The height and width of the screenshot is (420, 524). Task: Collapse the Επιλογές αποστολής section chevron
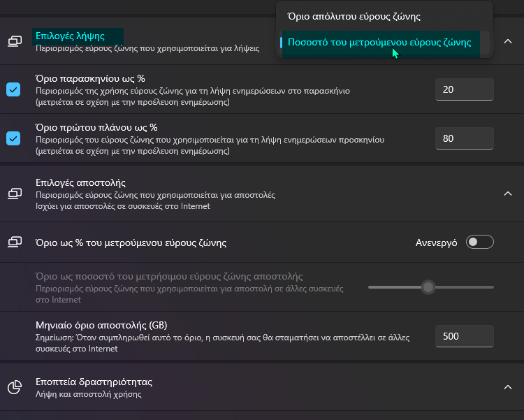507,193
